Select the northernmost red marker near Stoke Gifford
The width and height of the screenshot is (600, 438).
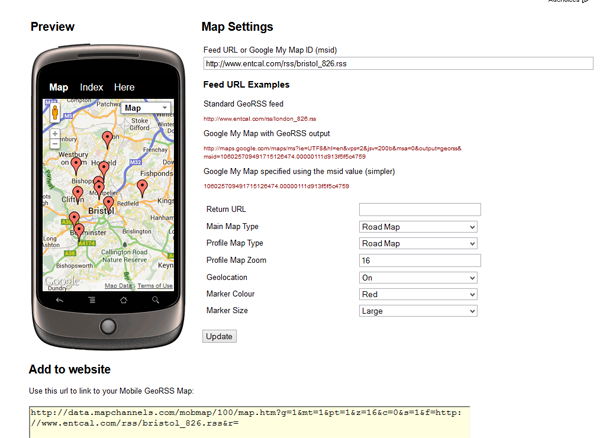pyautogui.click(x=108, y=140)
